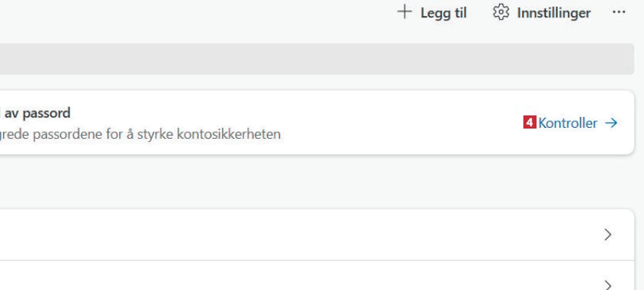Open the Innstillinger gear icon
The image size is (644, 290).
point(501,12)
